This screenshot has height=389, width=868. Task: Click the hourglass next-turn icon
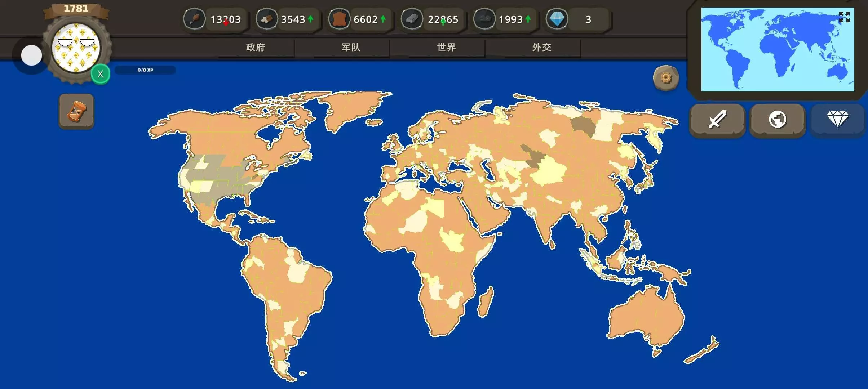(76, 112)
